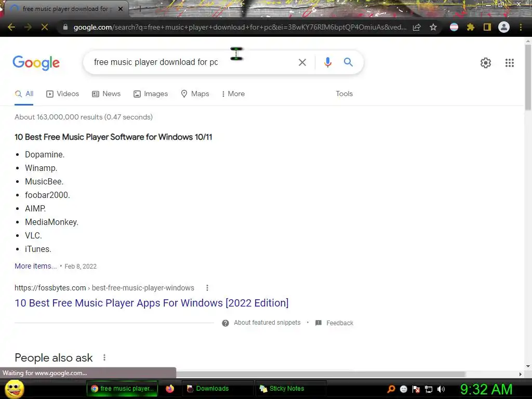Click the vertical scrollbar down arrow
This screenshot has width=532, height=399.
click(x=528, y=366)
